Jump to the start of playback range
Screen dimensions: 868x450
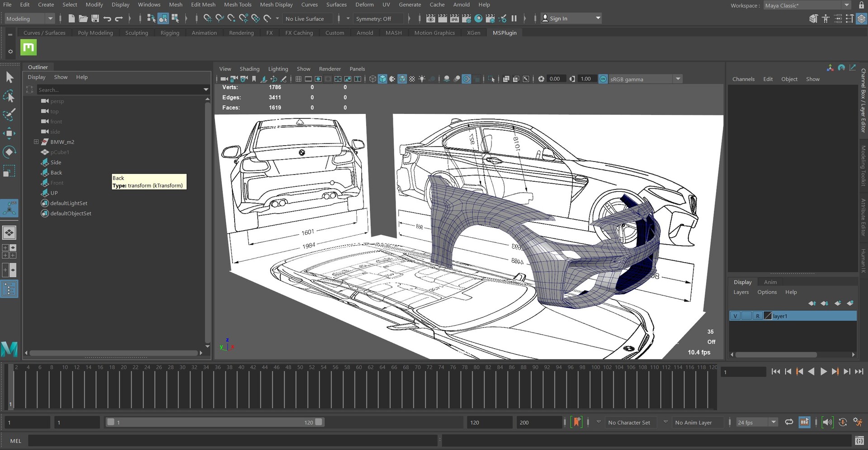776,372
